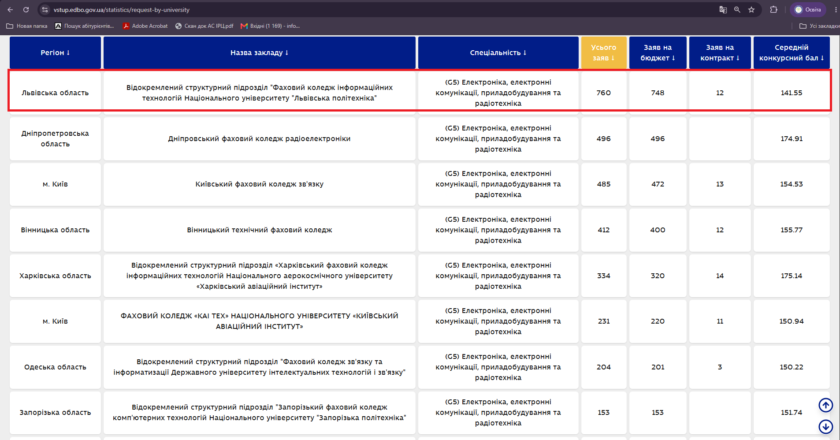This screenshot has height=440, width=840.
Task: Open the translate page icon
Action: (x=723, y=10)
